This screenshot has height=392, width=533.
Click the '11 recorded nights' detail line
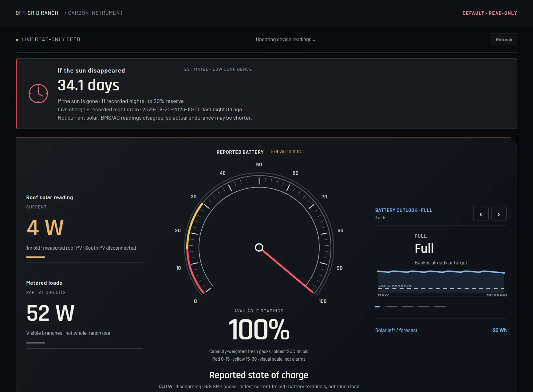point(120,101)
